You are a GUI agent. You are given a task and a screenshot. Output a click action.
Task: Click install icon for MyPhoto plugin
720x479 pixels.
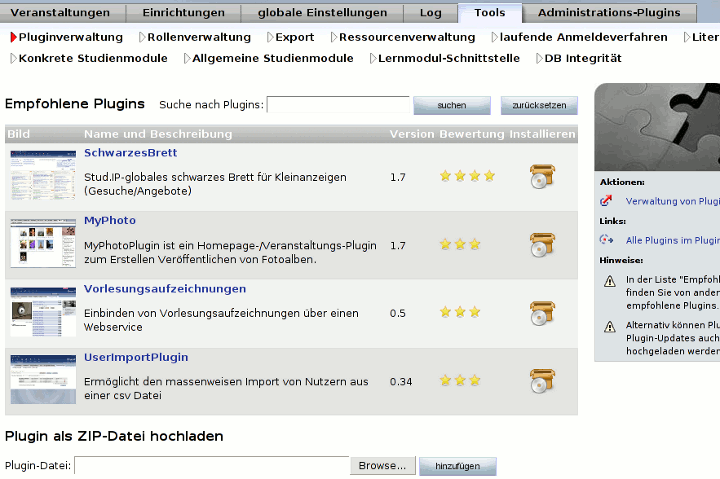(542, 245)
